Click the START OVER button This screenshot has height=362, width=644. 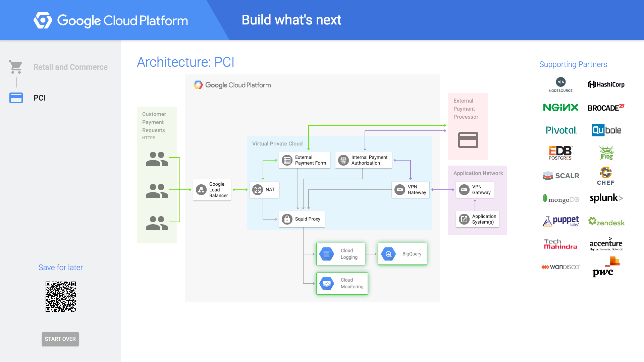60,339
